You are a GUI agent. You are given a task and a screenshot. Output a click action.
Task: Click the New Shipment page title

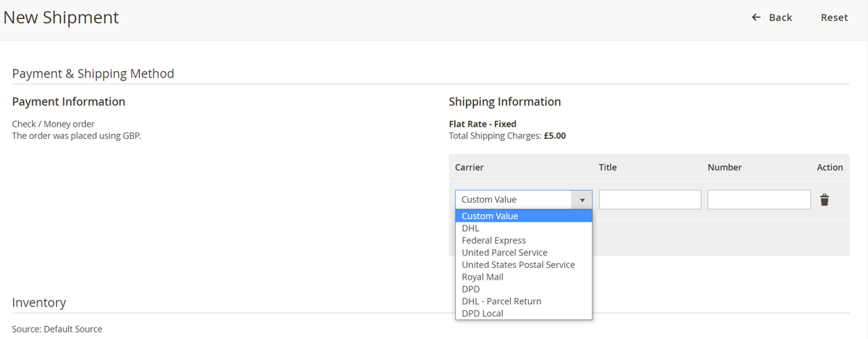[61, 17]
